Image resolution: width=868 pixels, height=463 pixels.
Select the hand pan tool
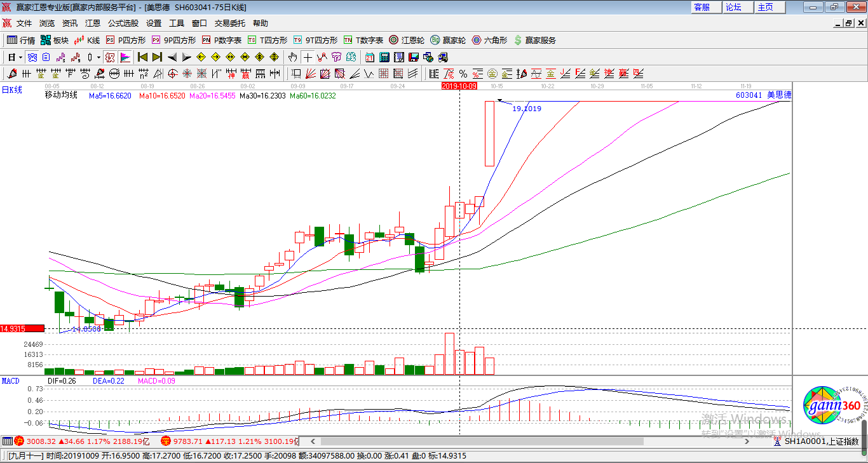click(292, 57)
